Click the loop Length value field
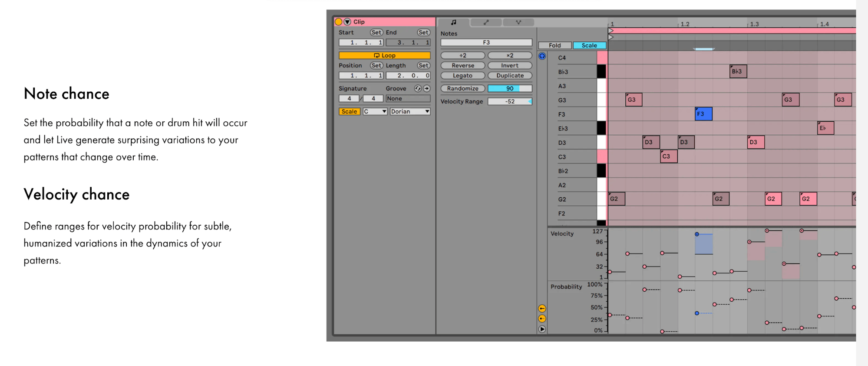The width and height of the screenshot is (868, 366). tap(408, 76)
